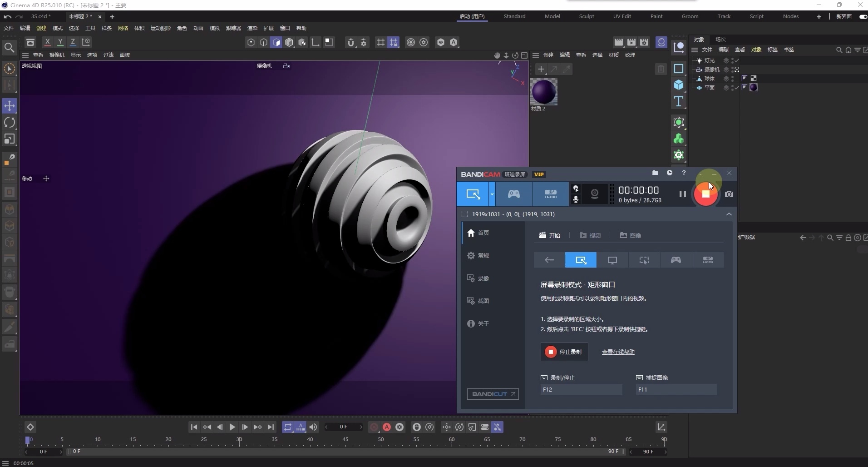Switch to the Sculpt layout tab
The image size is (868, 467).
click(586, 16)
